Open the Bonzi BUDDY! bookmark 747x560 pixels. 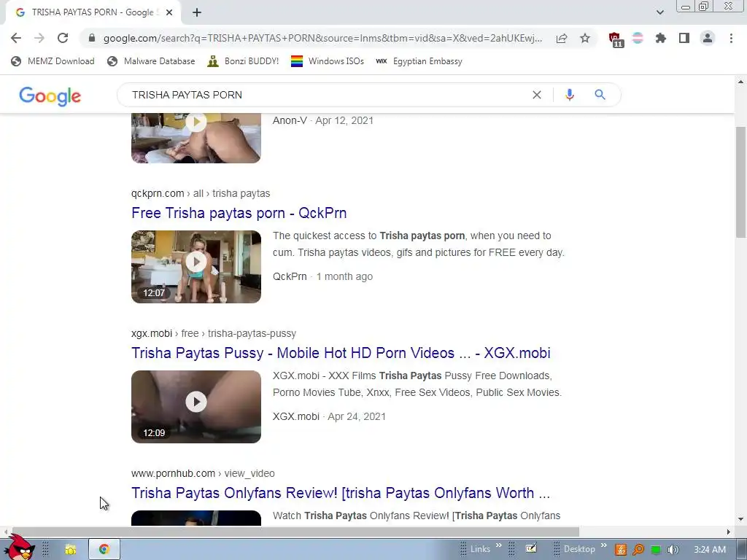pyautogui.click(x=243, y=61)
